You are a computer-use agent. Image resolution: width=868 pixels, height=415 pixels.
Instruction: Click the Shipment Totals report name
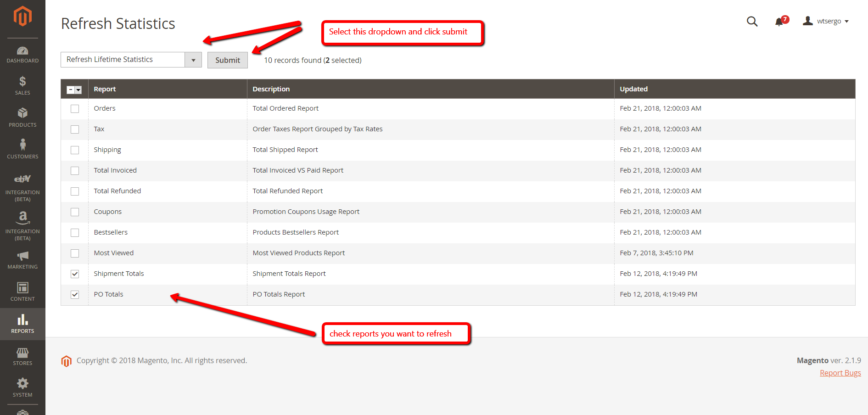click(119, 274)
